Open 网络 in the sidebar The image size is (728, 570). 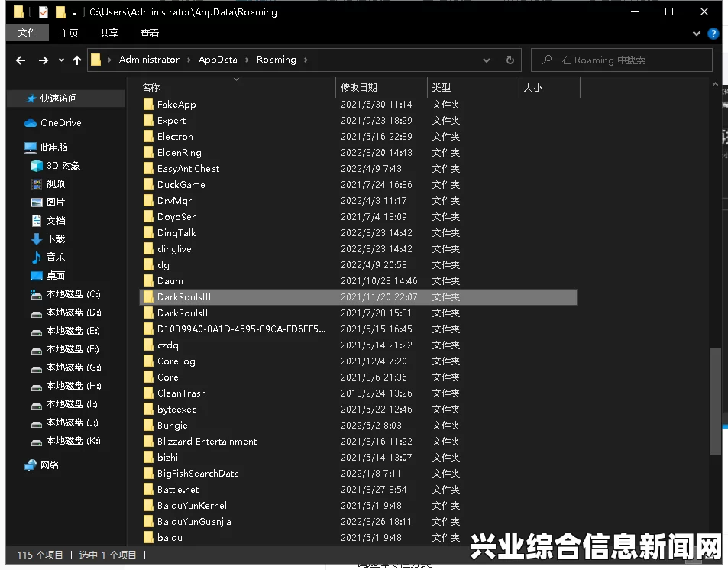point(49,465)
